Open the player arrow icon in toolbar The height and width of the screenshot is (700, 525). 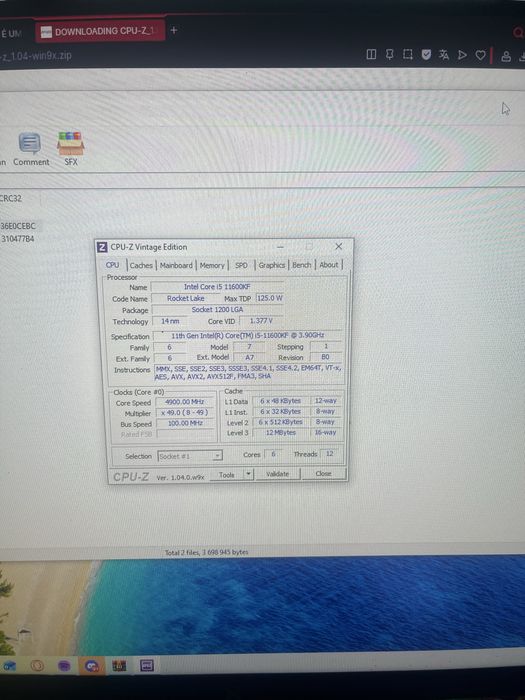point(462,55)
